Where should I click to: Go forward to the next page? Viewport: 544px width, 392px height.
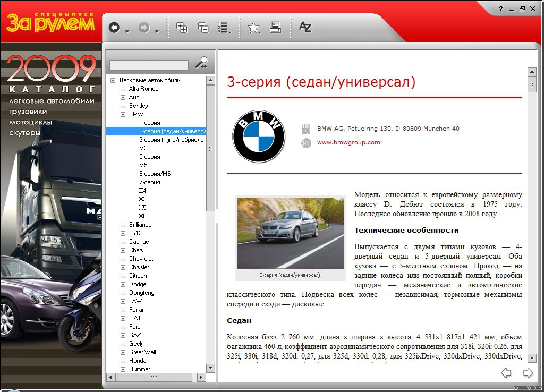pos(144,28)
